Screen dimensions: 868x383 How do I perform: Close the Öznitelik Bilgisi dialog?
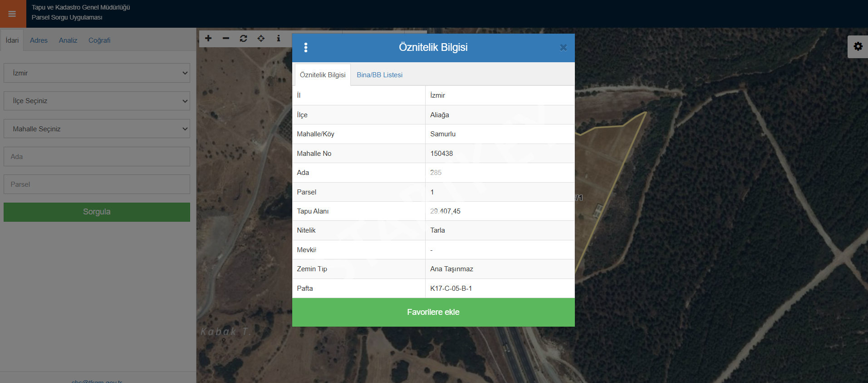563,48
